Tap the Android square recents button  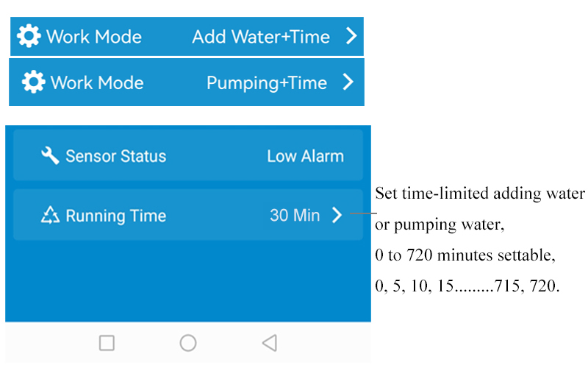pos(107,343)
